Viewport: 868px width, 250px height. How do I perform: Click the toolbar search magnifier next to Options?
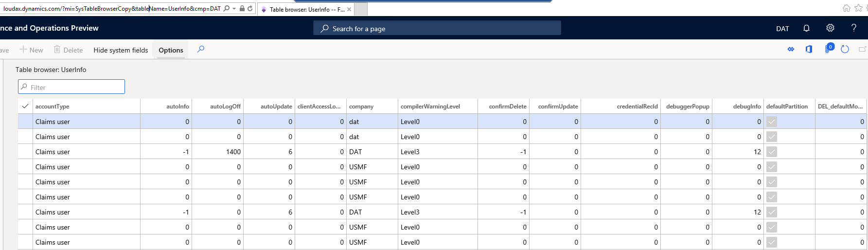click(x=200, y=49)
